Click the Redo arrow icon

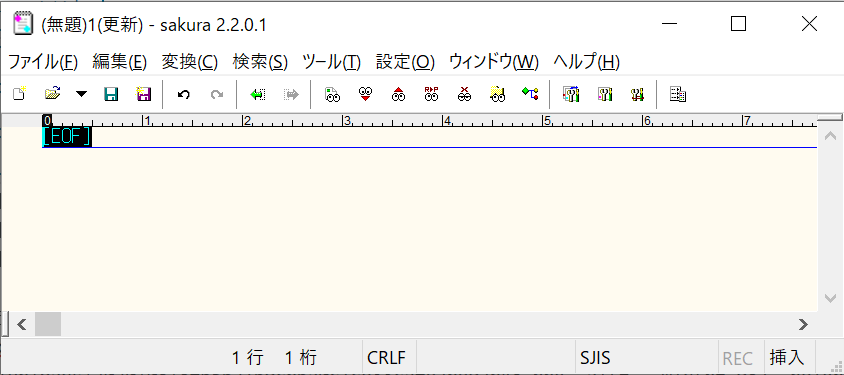point(217,95)
